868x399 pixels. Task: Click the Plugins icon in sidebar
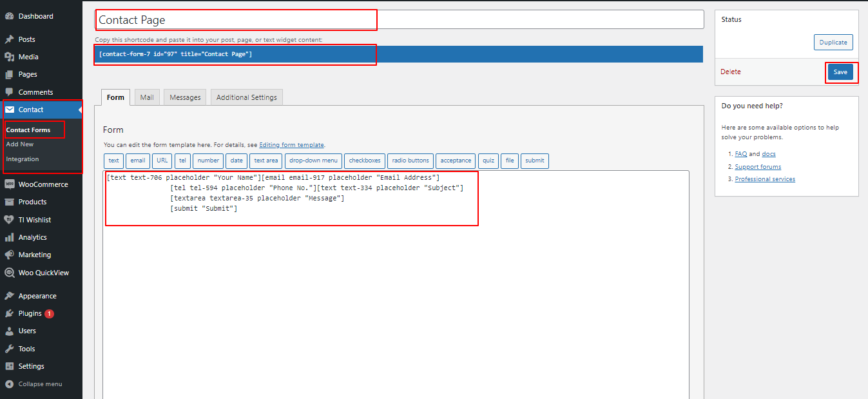9,313
